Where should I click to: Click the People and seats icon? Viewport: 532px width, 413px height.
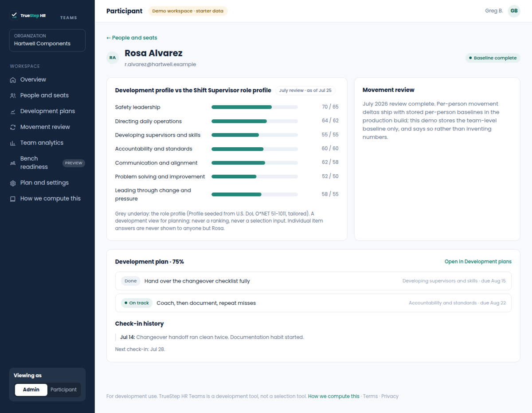pyautogui.click(x=13, y=95)
